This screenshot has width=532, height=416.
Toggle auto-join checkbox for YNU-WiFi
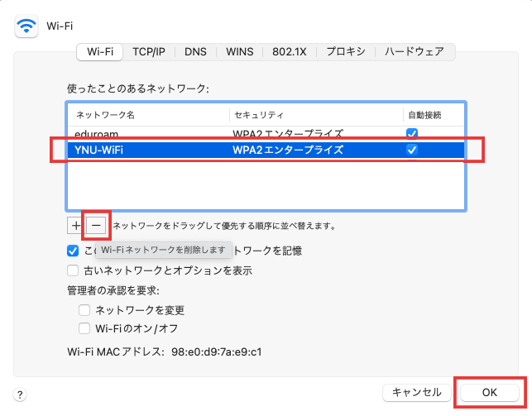[412, 150]
